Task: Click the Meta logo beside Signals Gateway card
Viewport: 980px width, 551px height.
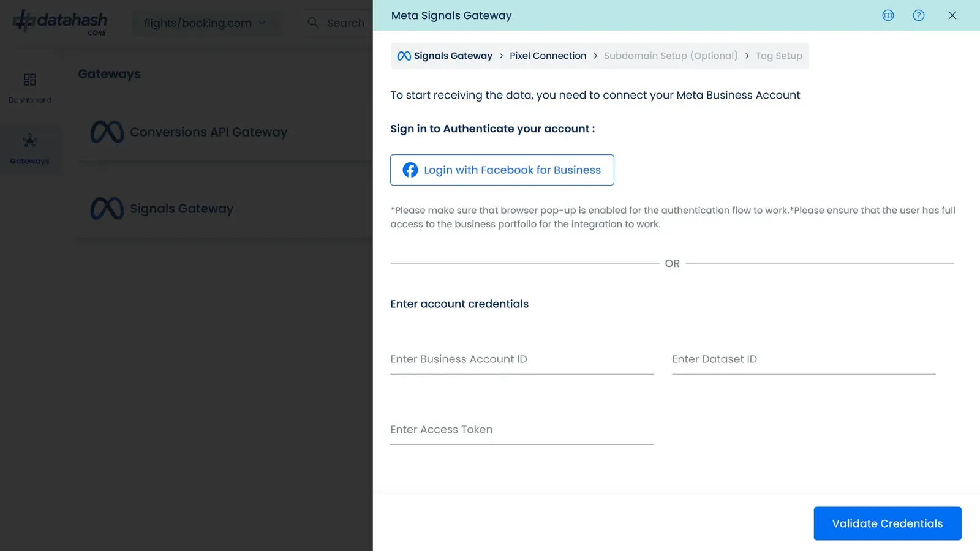Action: [x=107, y=209]
